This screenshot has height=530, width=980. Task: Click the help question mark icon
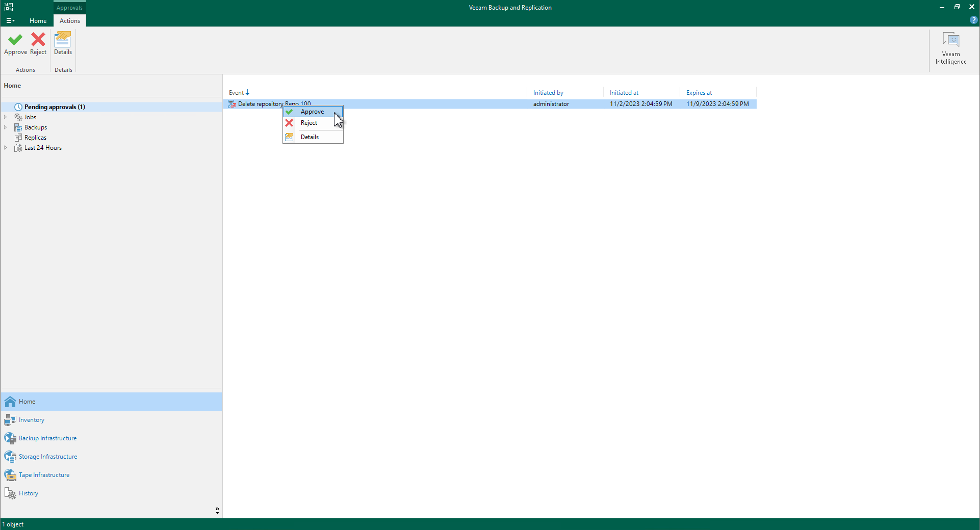click(973, 20)
